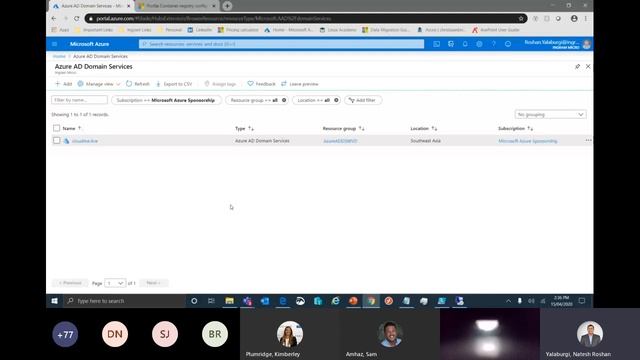Viewport: 640px width, 360px height.
Task: Bookmark this page with the star icon
Action: coord(521,18)
